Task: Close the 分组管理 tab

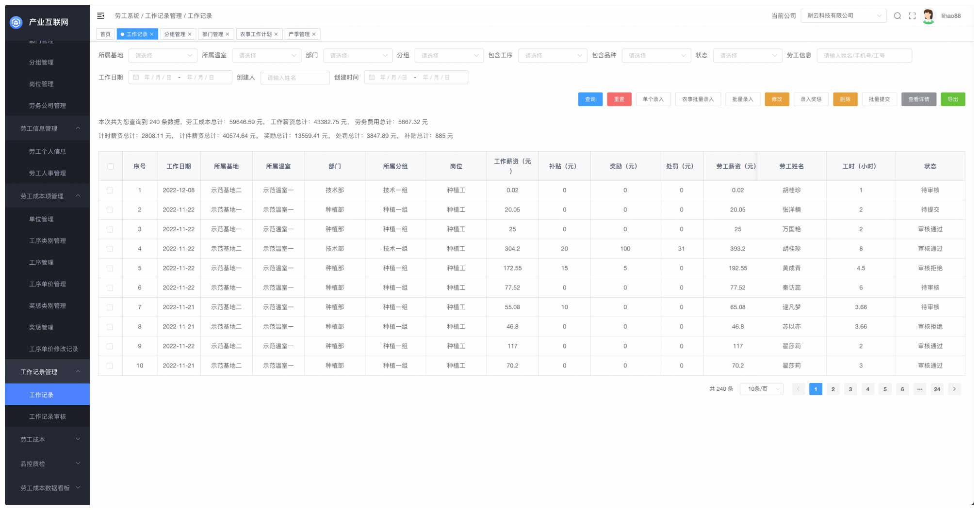Action: coord(190,34)
